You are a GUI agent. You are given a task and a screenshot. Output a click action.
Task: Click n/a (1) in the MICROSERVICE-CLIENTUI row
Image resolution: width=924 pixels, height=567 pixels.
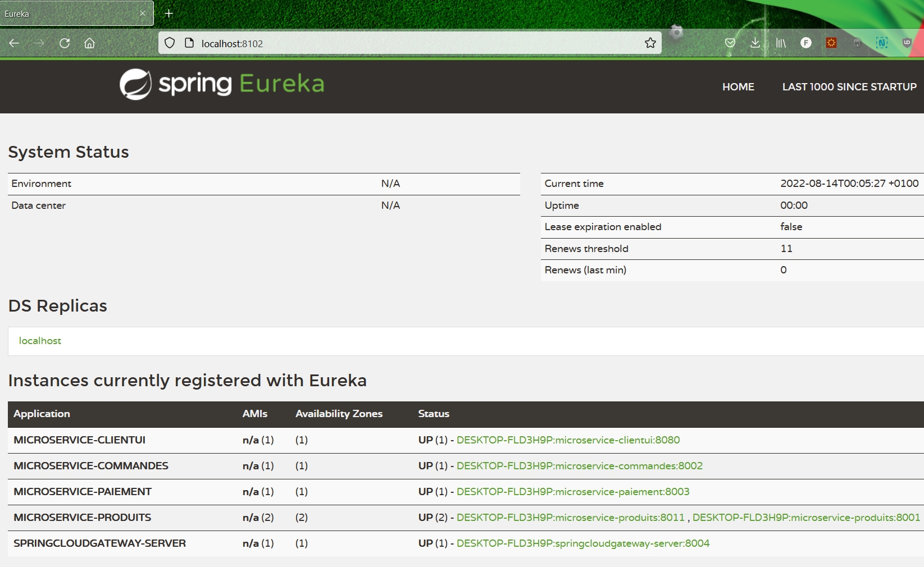[258, 440]
